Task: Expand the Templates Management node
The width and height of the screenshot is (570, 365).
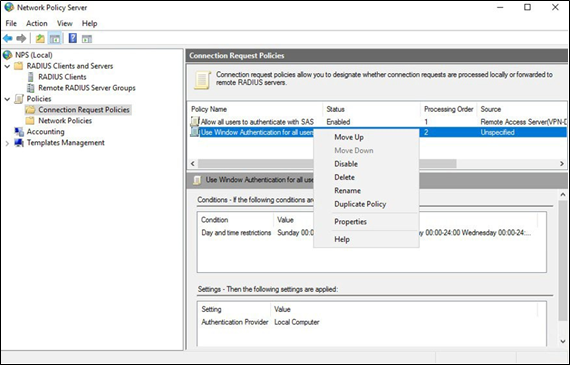Action: click(x=7, y=143)
